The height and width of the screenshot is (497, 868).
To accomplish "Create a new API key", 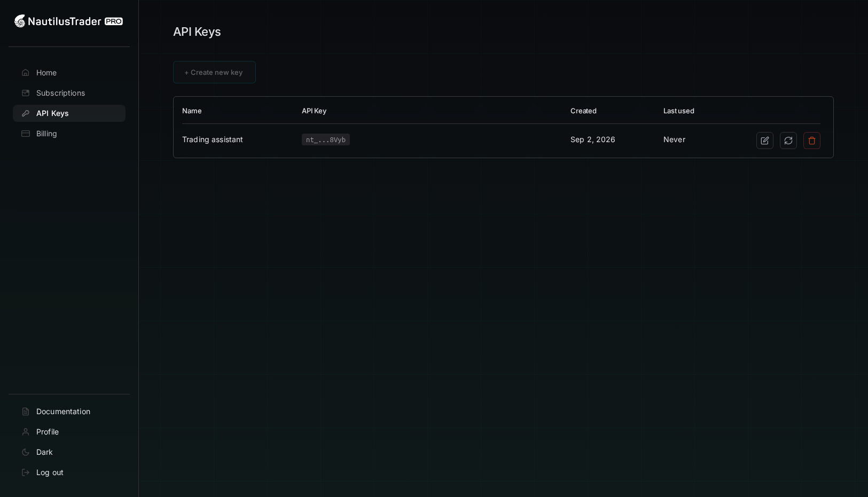I will click(214, 72).
